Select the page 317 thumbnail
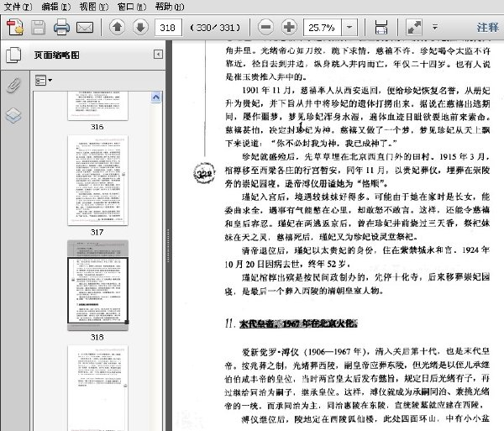The image size is (504, 431). pos(97,181)
